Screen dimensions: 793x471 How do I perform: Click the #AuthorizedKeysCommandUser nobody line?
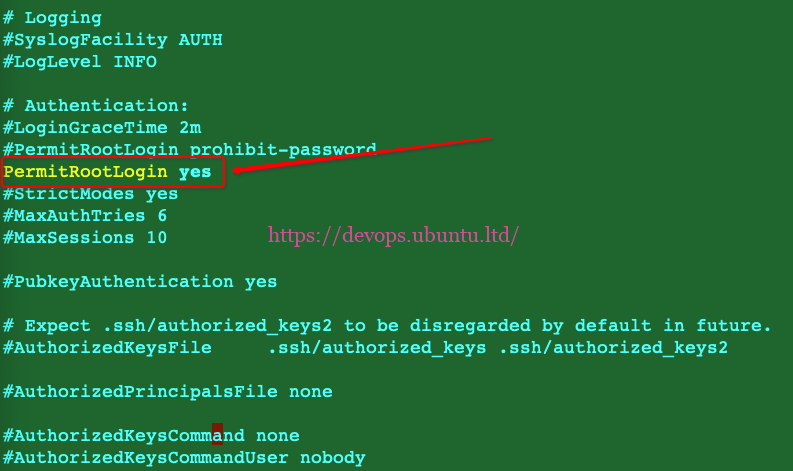coord(184,458)
